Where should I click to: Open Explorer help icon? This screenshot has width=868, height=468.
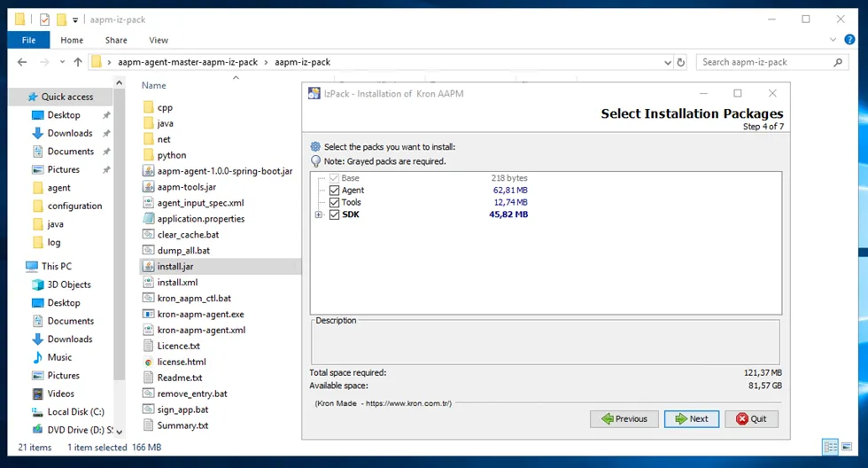tap(849, 39)
